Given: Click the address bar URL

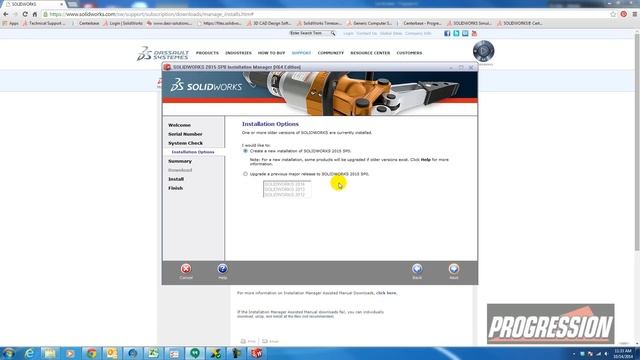Looking at the screenshot, I should click(151, 14).
